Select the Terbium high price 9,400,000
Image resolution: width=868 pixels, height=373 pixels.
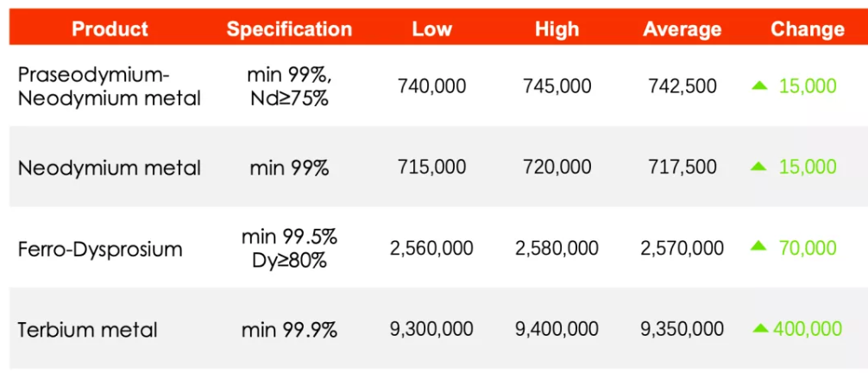click(557, 329)
